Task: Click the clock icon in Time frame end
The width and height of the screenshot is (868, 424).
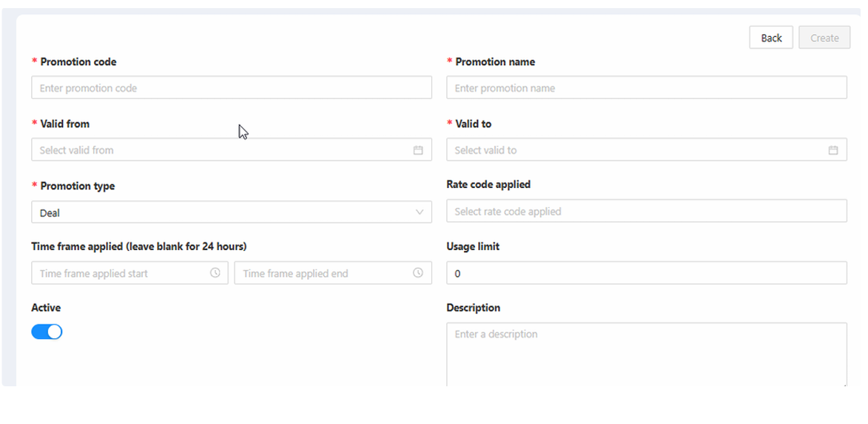Action: click(x=418, y=273)
